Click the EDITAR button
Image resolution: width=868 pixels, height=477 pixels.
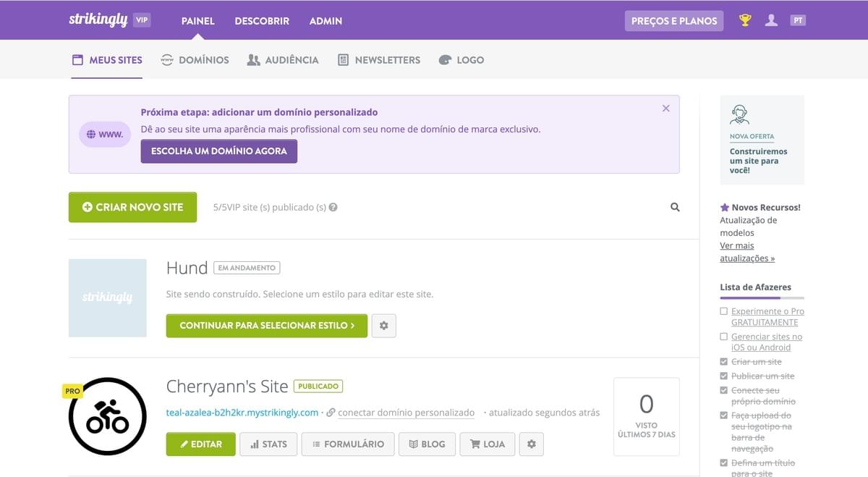(201, 444)
